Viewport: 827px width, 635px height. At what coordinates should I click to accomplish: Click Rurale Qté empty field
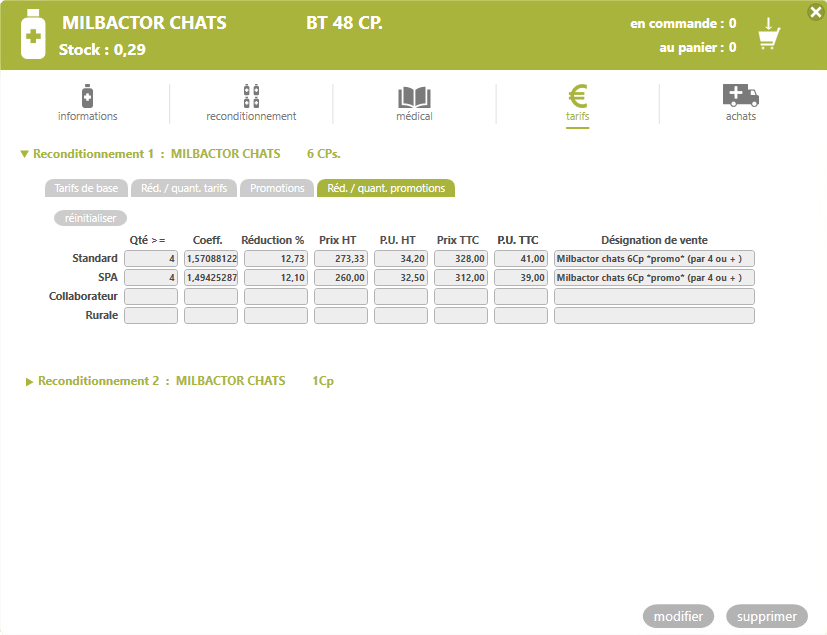pos(151,315)
